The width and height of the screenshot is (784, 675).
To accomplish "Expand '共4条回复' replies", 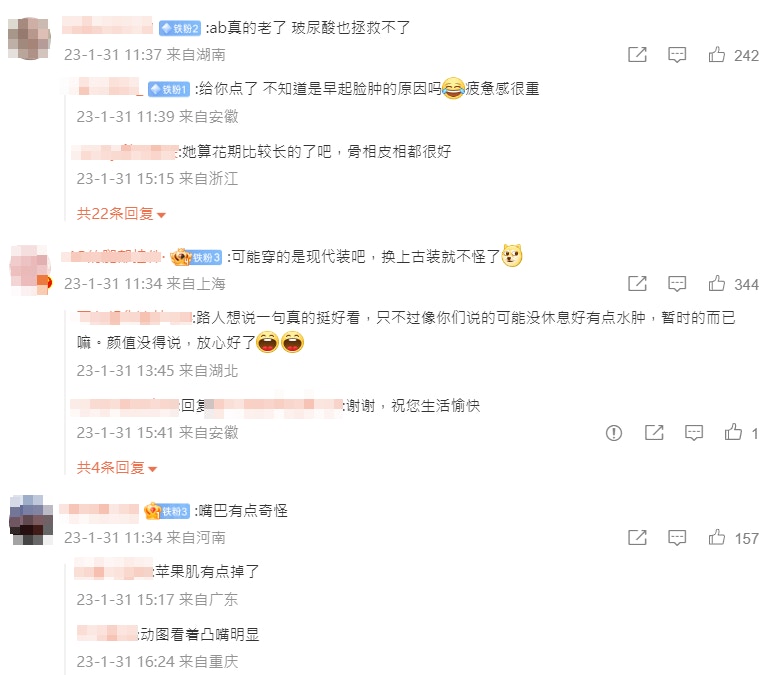I will coord(116,468).
